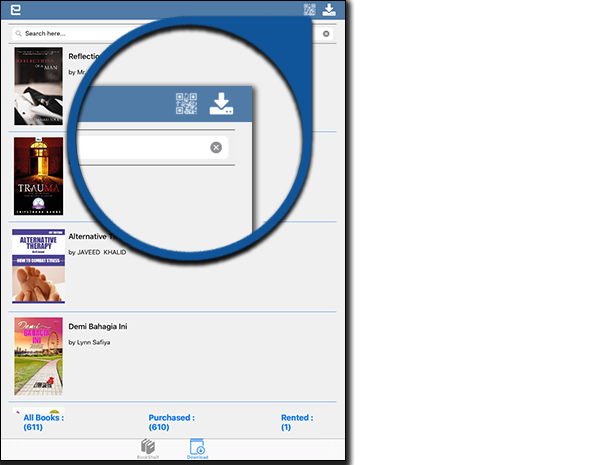Viewport: 594px width, 465px height.
Task: Open Reflections of a Man book cover
Action: click(x=38, y=86)
